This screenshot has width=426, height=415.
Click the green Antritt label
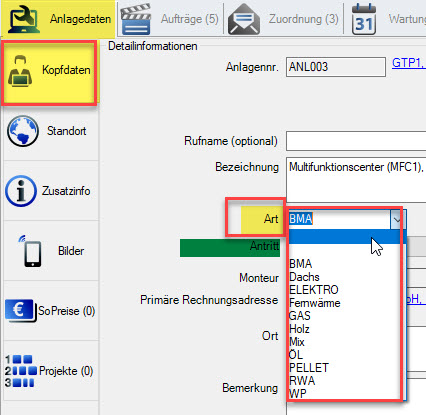tap(230, 248)
